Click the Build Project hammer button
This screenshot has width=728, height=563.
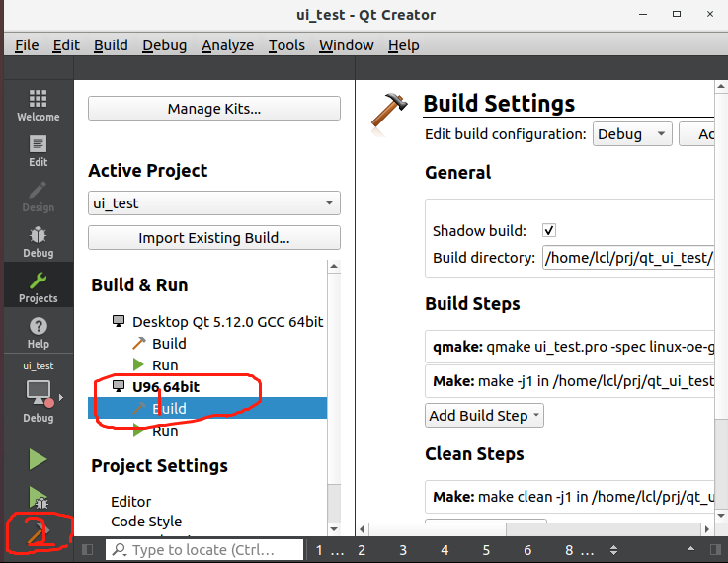[x=39, y=532]
